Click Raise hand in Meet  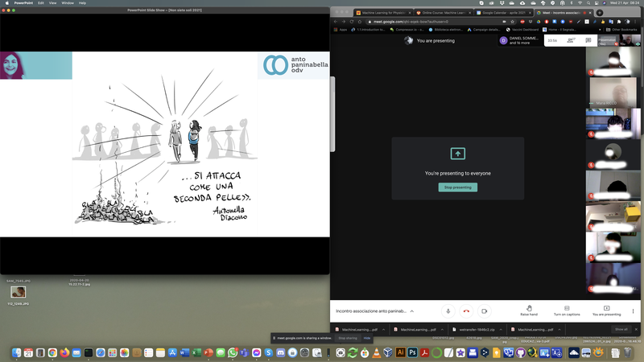coord(529,311)
